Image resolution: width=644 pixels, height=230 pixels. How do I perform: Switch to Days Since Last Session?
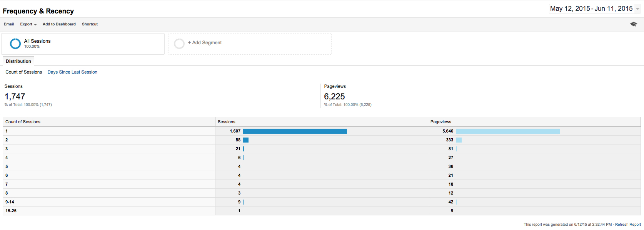point(72,72)
